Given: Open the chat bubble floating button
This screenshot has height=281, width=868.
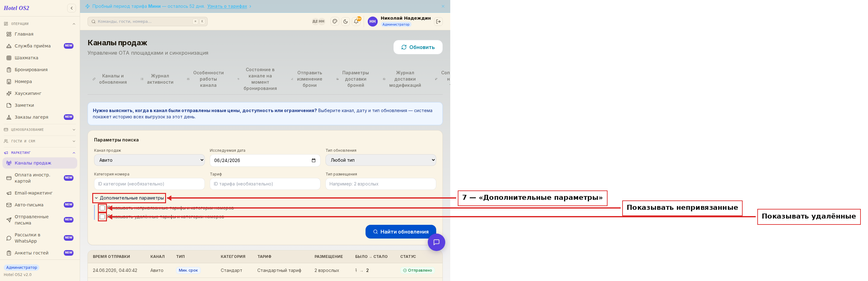Looking at the screenshot, I should (436, 242).
